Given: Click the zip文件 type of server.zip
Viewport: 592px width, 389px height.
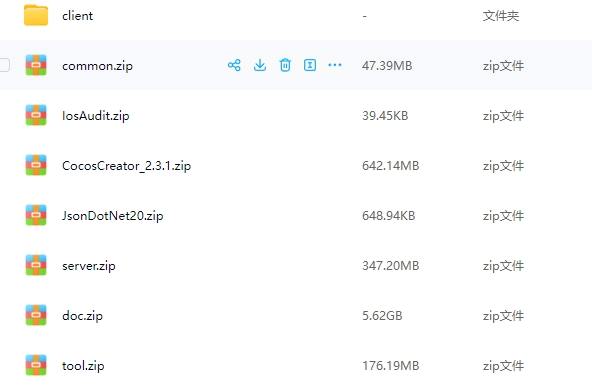Looking at the screenshot, I should coord(503,266).
